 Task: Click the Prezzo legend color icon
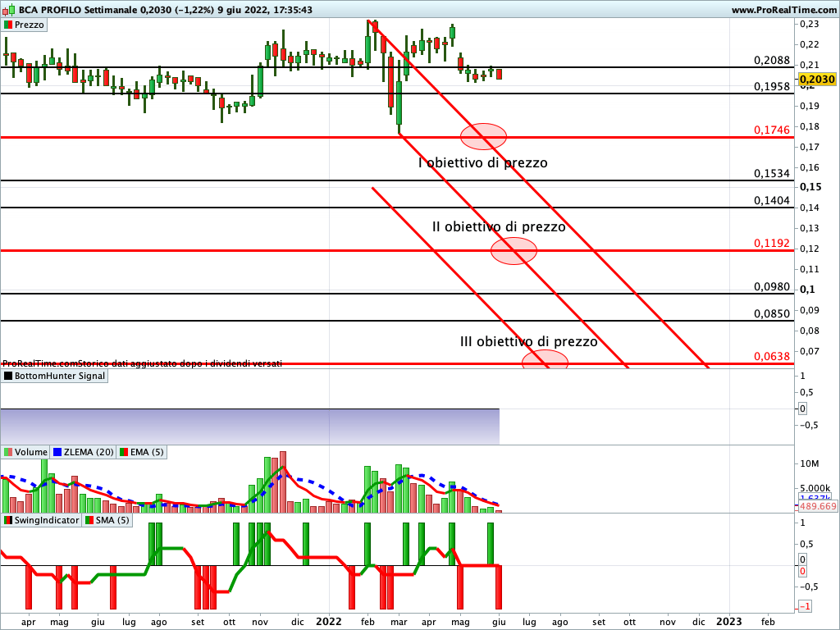[x=9, y=25]
